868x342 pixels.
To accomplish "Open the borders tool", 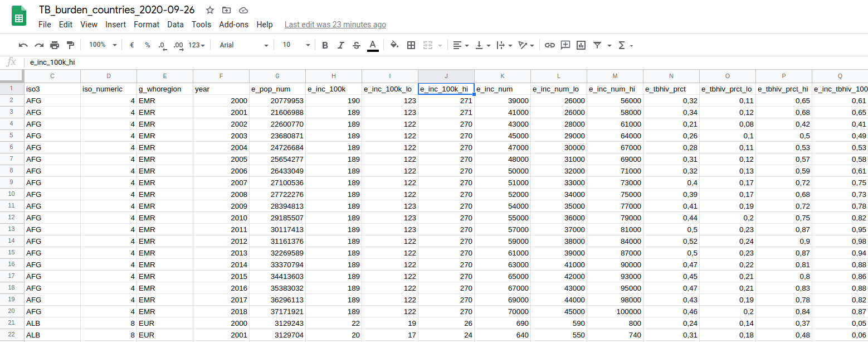I will coord(411,45).
